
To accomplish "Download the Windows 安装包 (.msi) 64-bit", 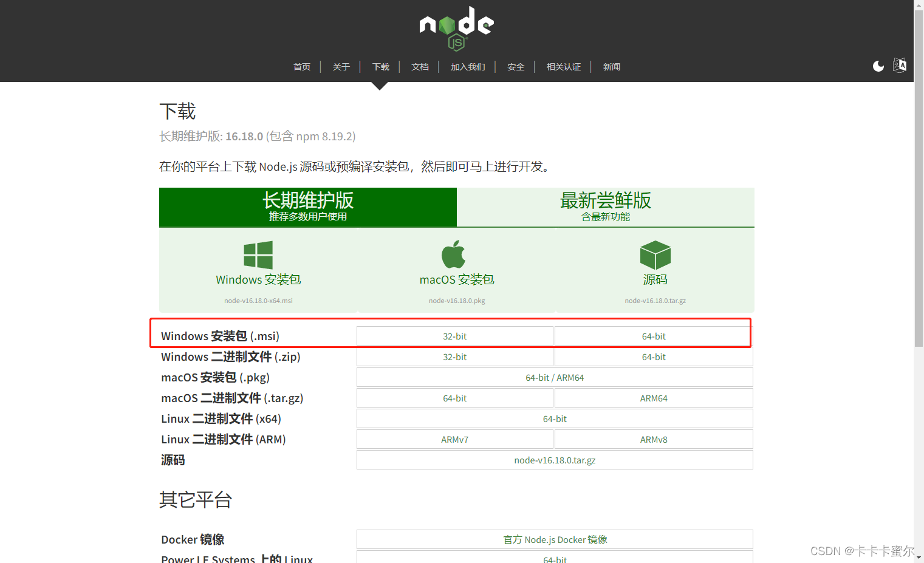I will click(654, 336).
